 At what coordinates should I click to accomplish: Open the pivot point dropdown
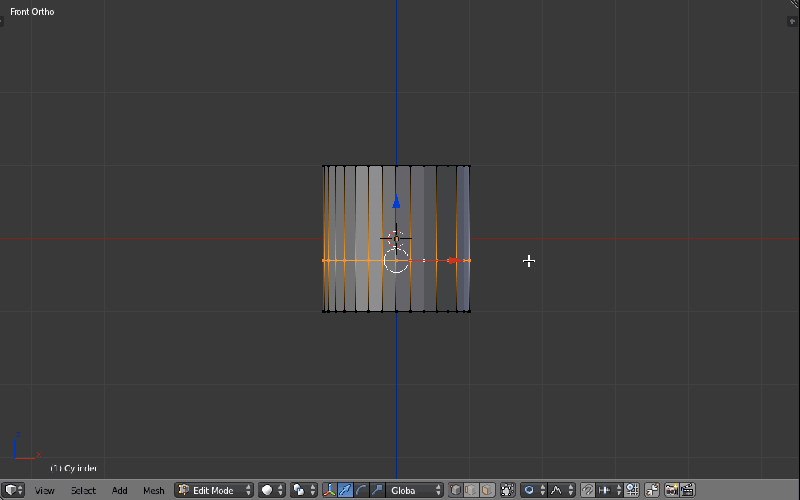tap(304, 490)
